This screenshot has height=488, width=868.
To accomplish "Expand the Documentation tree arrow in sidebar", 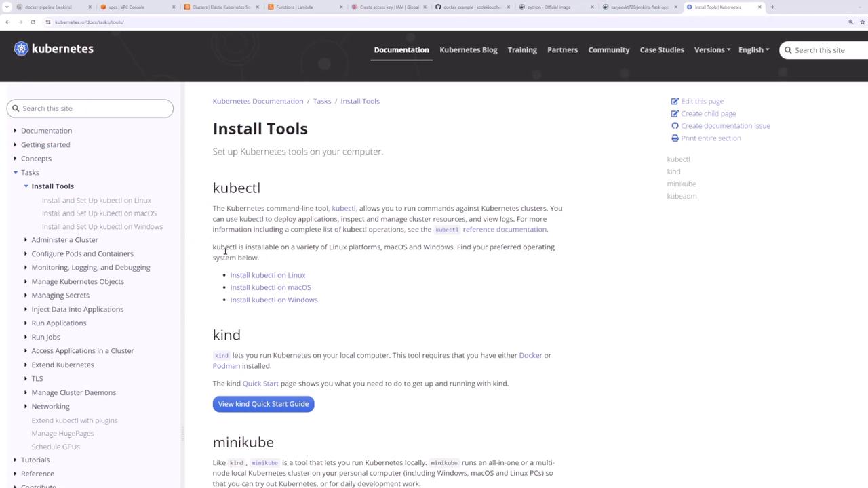I will coord(15,131).
